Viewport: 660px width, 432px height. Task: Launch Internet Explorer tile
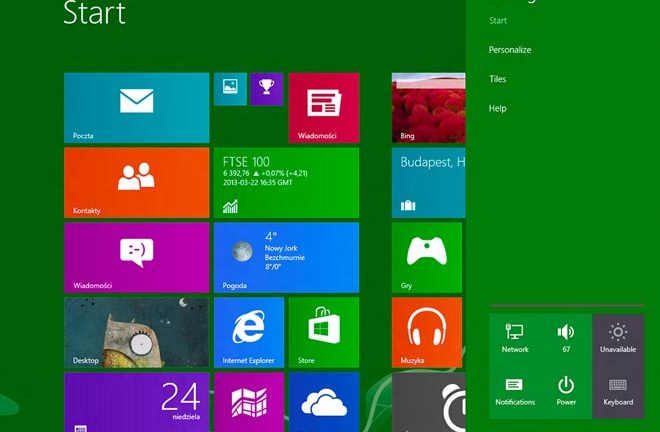[x=249, y=333]
